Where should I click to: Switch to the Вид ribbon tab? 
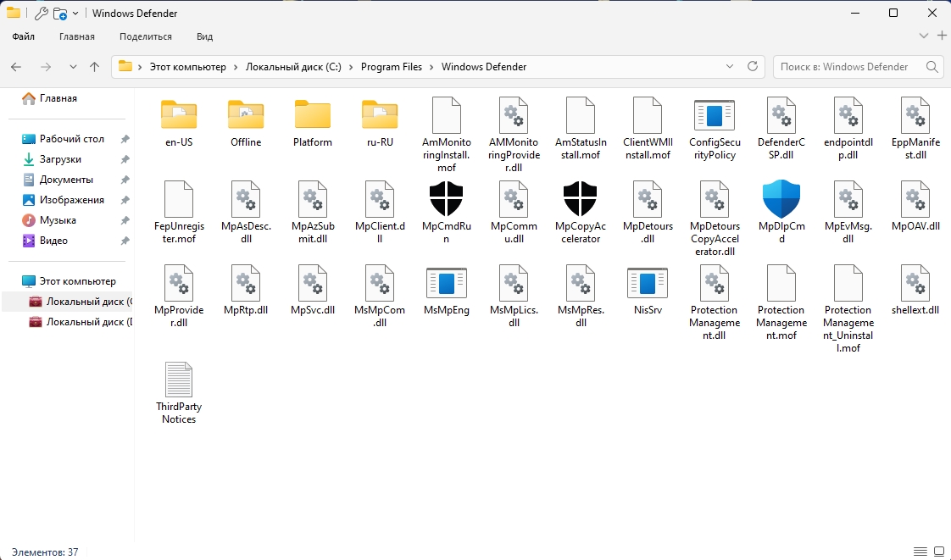point(204,36)
